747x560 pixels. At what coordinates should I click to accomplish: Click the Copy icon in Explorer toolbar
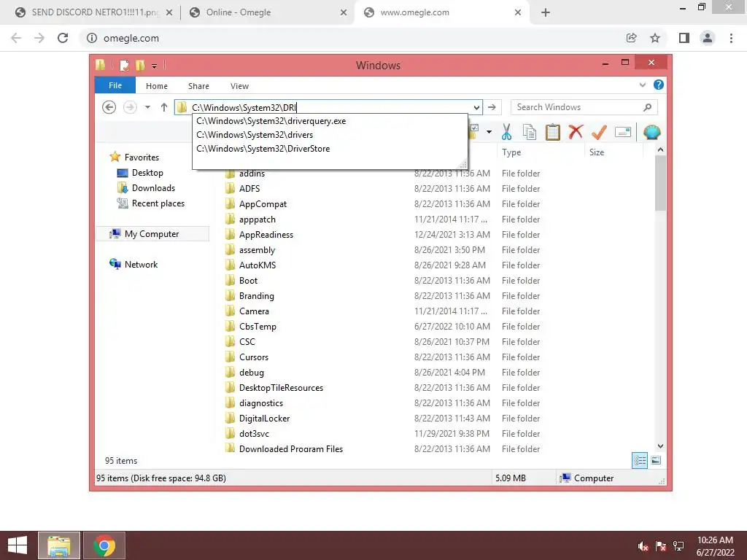click(x=530, y=132)
